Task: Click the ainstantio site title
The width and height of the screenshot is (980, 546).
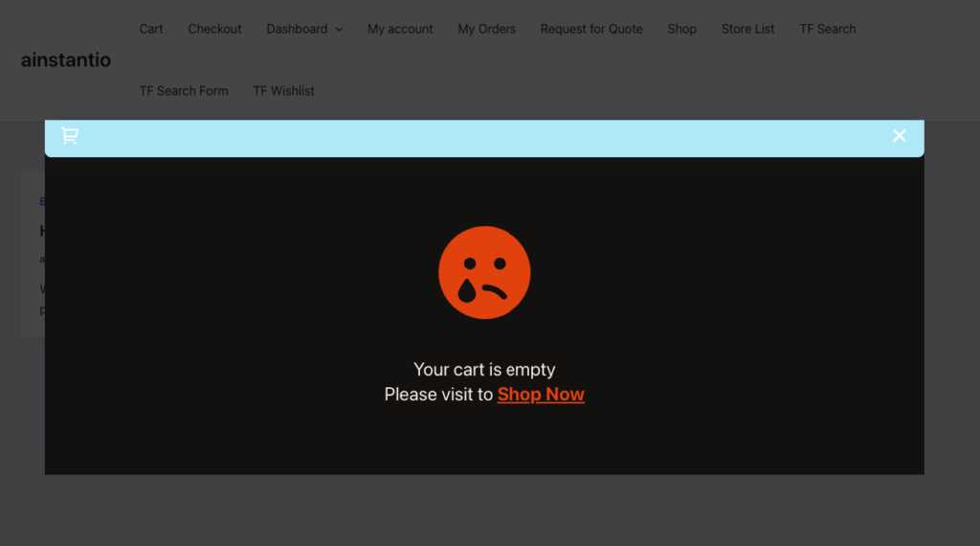Action: coord(66,60)
